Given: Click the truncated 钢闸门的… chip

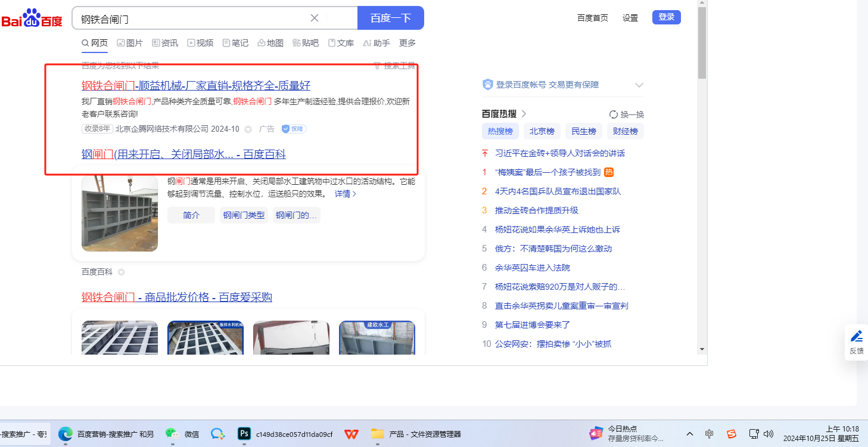Looking at the screenshot, I should (x=296, y=215).
